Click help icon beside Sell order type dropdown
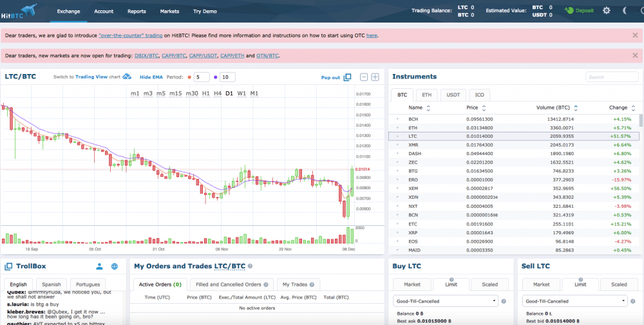Screen dimensions: 644x325 pyautogui.click(x=633, y=301)
